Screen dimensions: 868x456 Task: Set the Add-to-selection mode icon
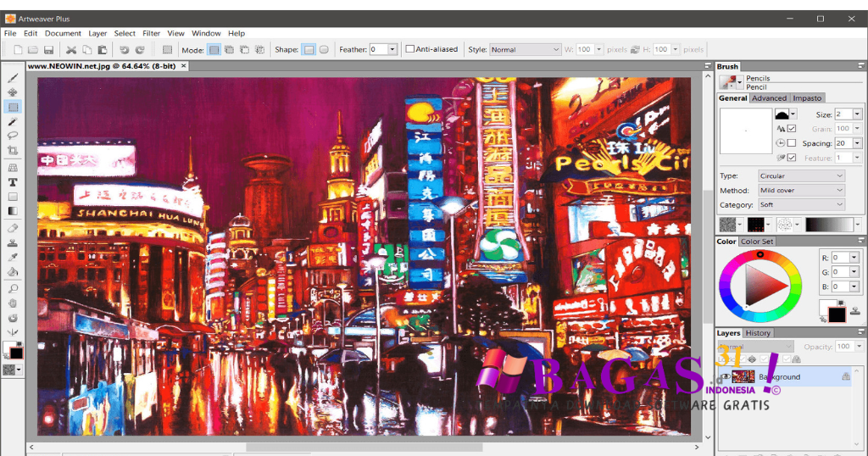click(x=229, y=50)
